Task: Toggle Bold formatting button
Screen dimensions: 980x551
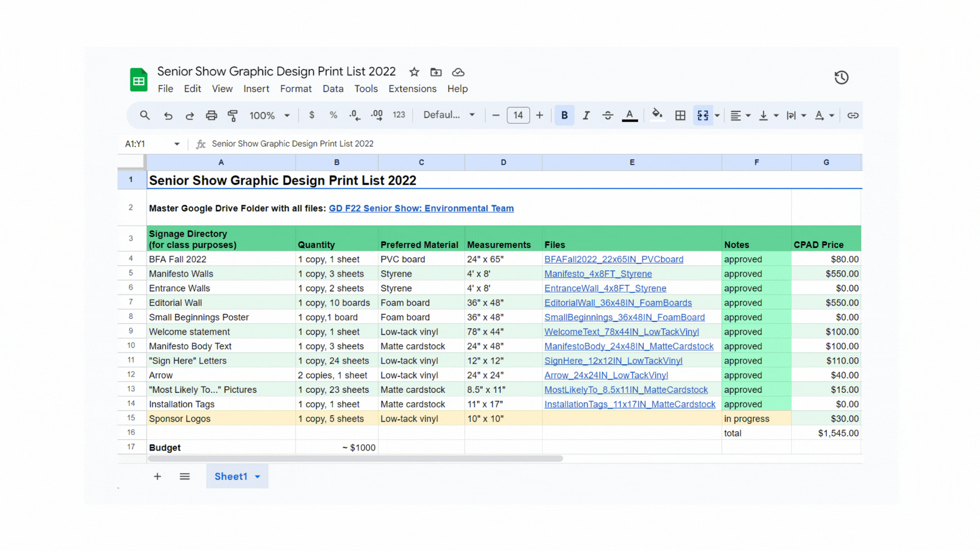Action: 564,115
